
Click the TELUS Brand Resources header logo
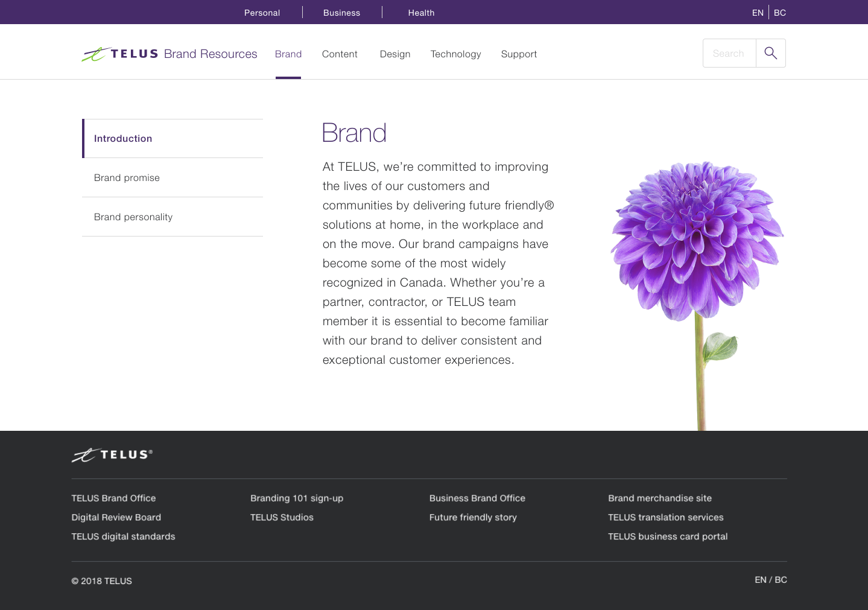(169, 54)
